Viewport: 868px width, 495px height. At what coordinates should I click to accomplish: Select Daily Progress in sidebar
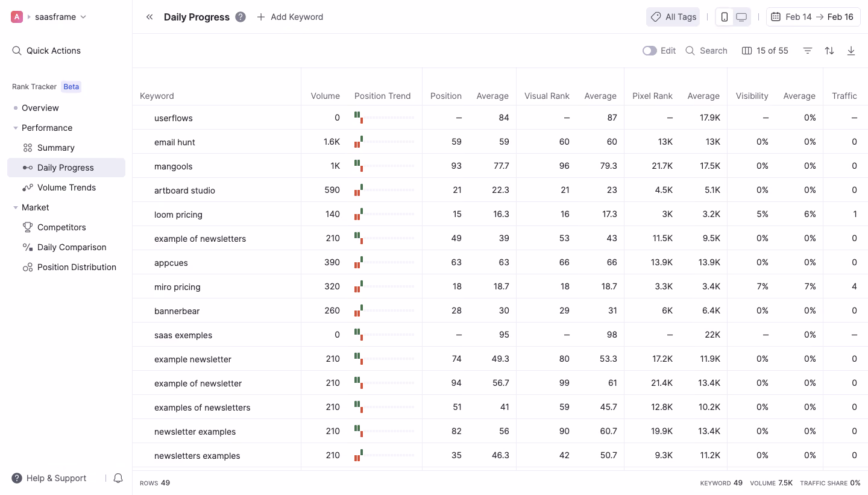[x=66, y=168]
